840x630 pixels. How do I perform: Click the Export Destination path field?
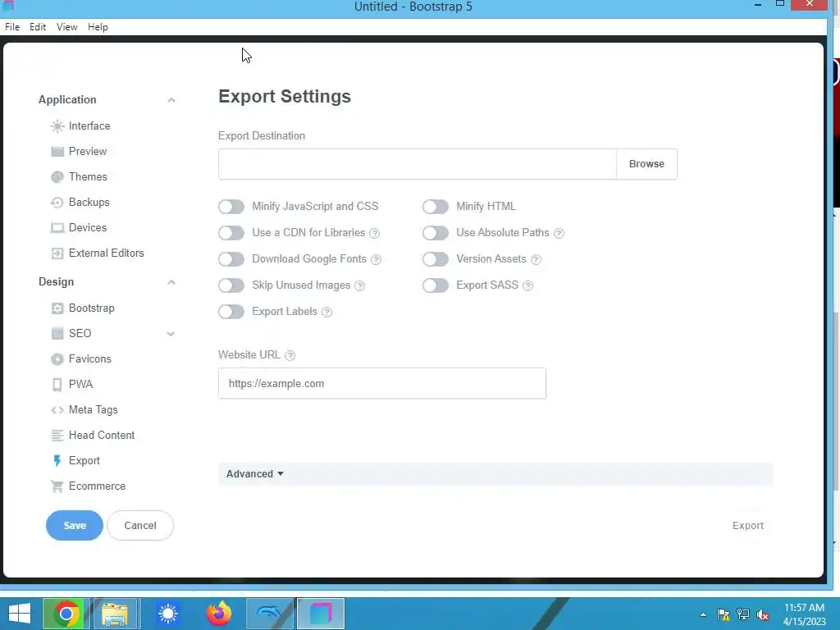coord(418,164)
